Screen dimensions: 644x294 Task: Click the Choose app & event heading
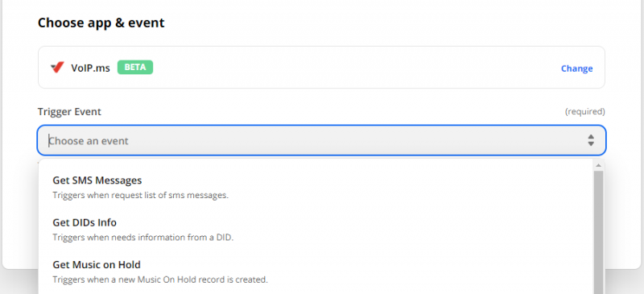[101, 23]
